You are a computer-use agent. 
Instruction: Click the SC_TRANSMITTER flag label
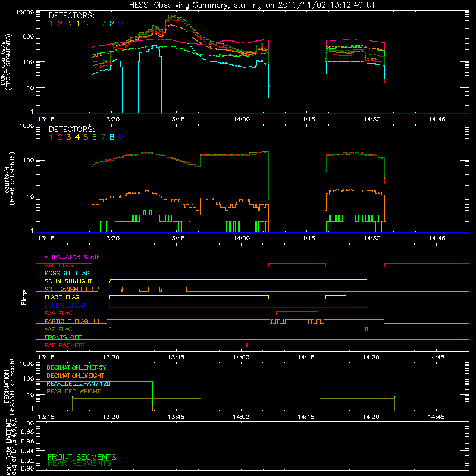[69, 289]
